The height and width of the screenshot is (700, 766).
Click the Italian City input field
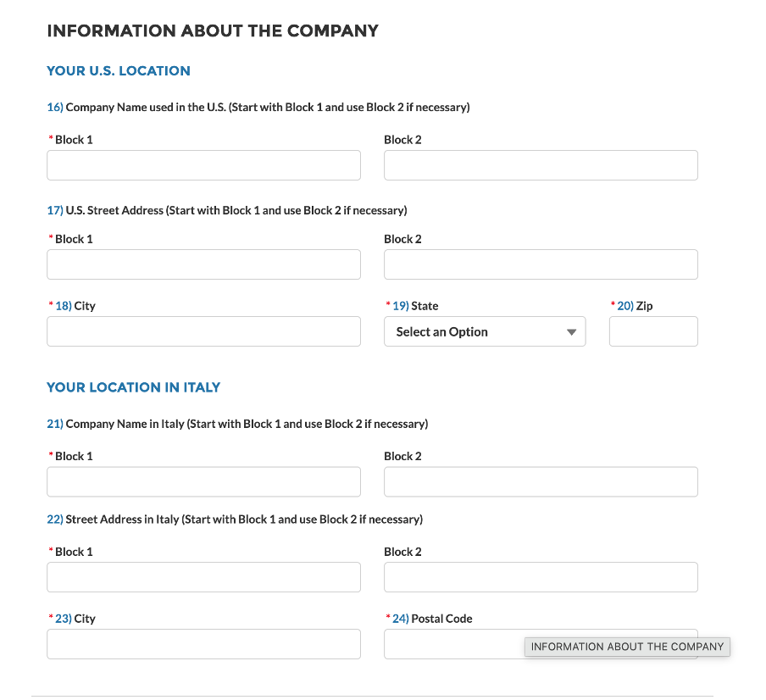pos(203,644)
